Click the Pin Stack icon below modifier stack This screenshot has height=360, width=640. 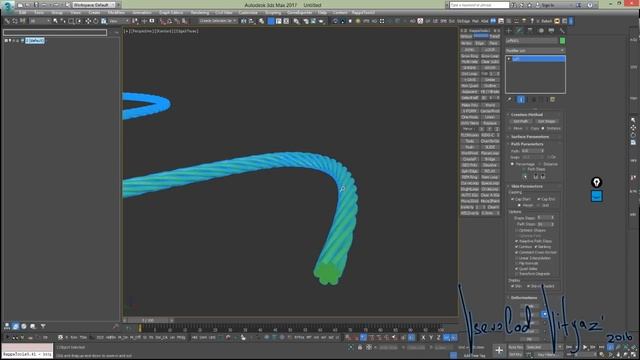[x=510, y=99]
